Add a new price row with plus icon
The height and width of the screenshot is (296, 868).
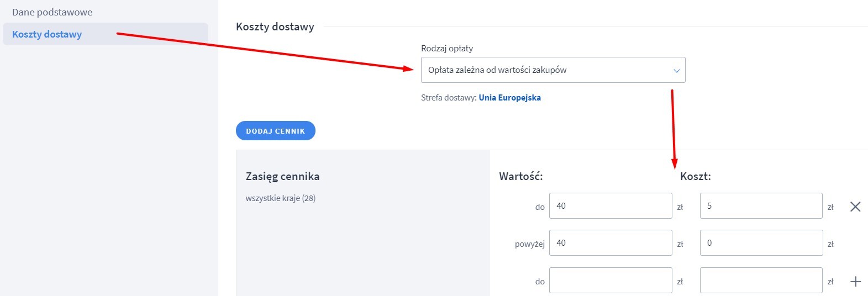point(855,282)
